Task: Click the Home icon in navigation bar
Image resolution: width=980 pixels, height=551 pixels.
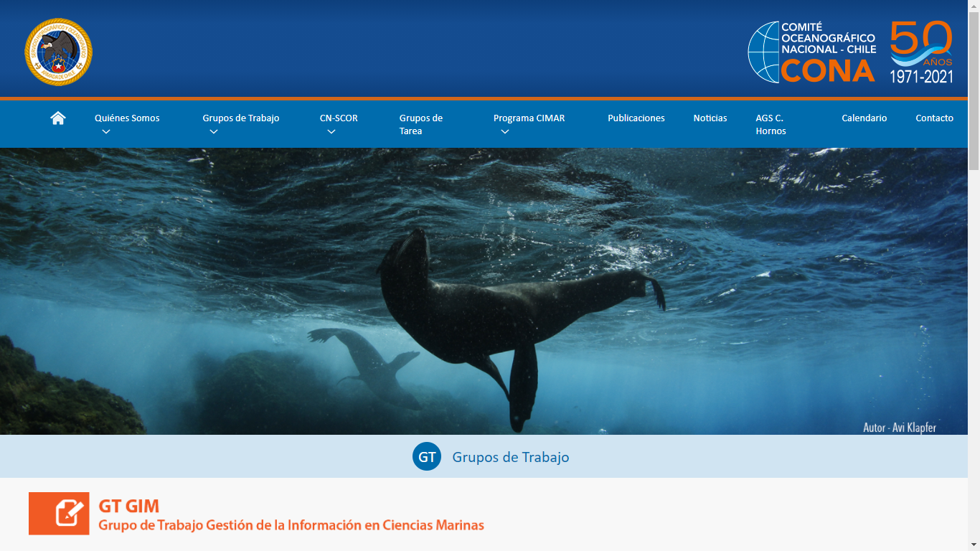Action: [x=58, y=118]
